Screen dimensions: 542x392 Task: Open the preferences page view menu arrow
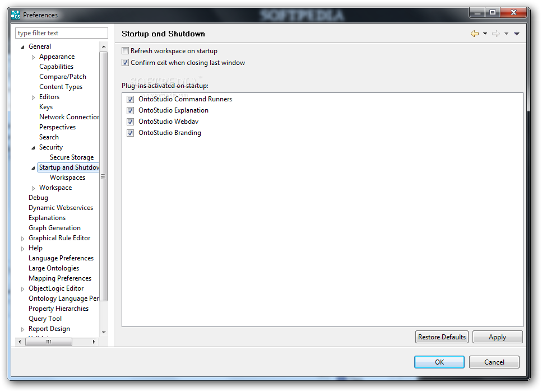(x=517, y=34)
